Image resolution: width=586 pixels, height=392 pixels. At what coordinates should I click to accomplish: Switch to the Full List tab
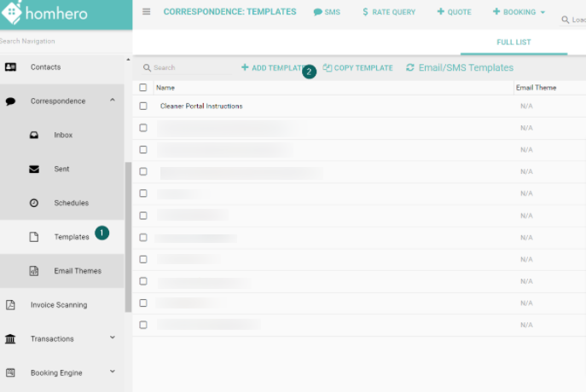click(513, 42)
